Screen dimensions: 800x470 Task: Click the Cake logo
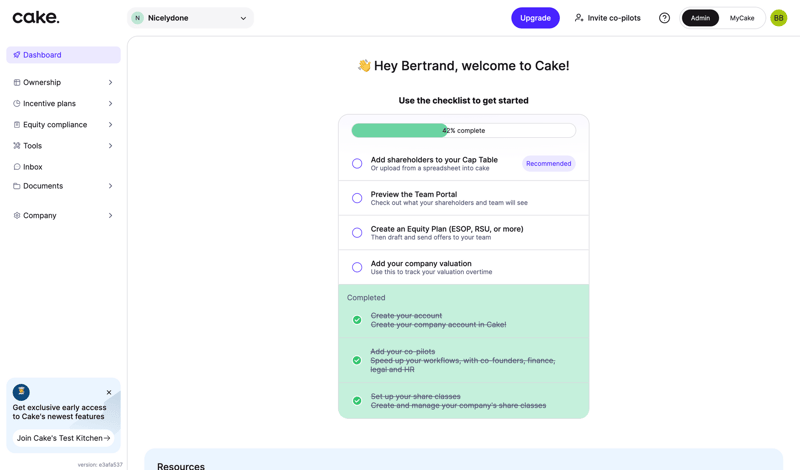(36, 17)
